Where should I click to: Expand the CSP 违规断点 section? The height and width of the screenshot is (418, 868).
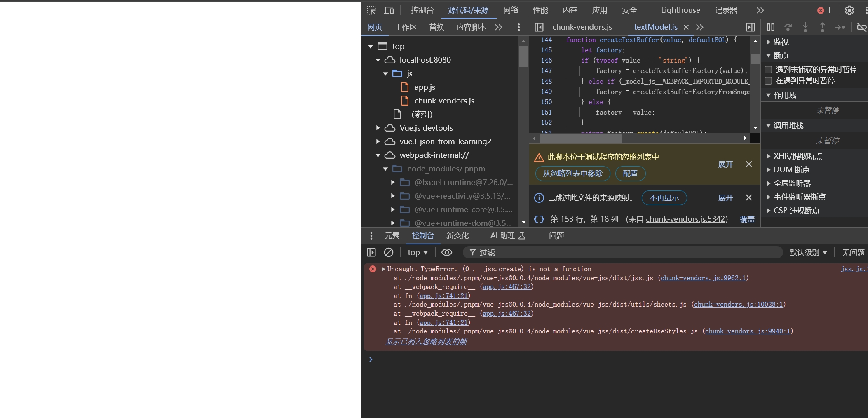click(x=769, y=211)
